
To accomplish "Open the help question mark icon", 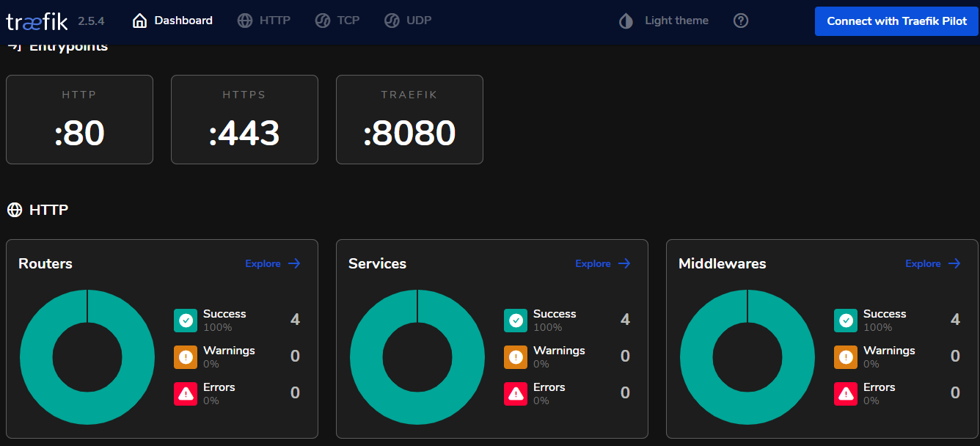I will (x=741, y=21).
